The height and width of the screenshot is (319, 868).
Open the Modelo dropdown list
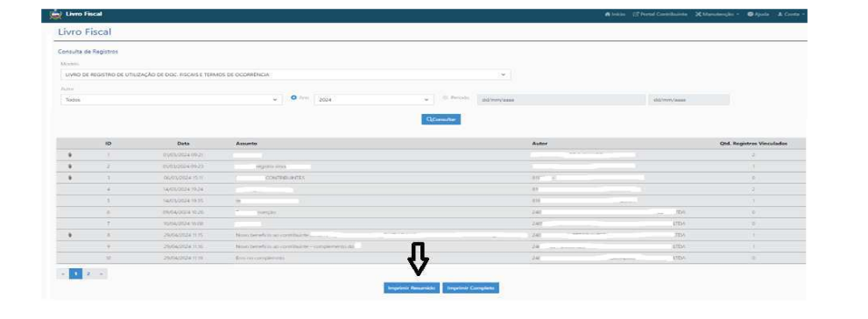[286, 74]
